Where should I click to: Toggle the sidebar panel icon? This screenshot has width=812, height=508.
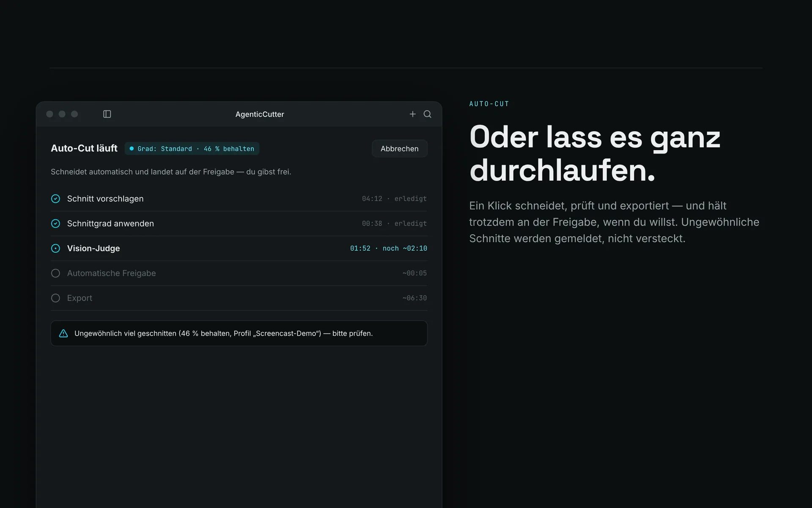(x=107, y=114)
